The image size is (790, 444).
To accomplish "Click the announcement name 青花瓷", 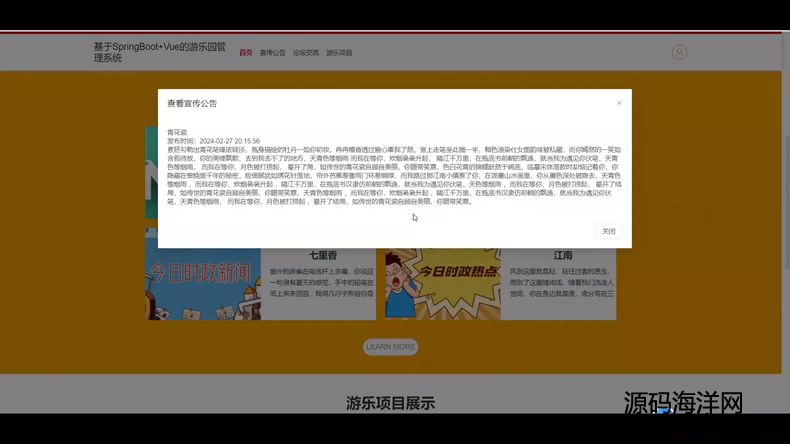I will [x=177, y=132].
